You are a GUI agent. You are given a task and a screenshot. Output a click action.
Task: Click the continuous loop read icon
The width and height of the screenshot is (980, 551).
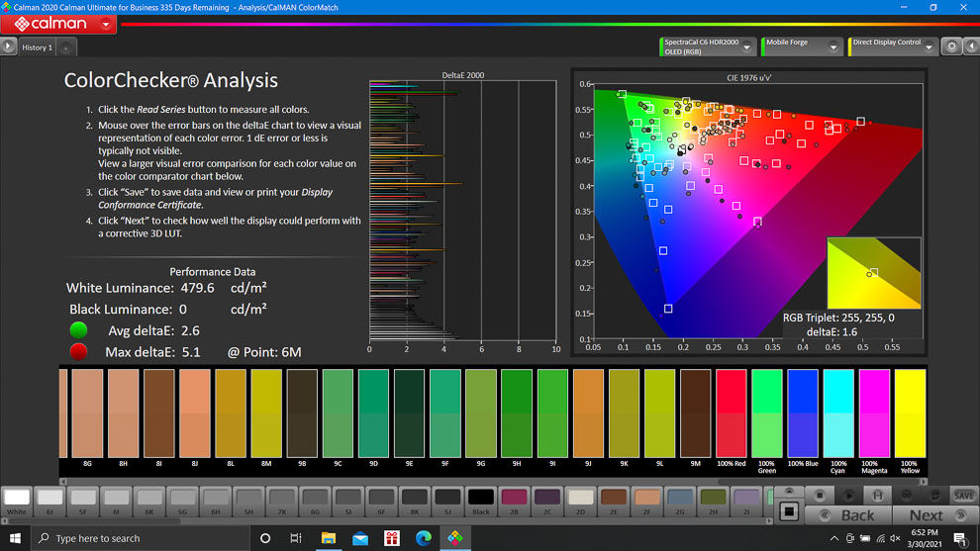coord(906,496)
